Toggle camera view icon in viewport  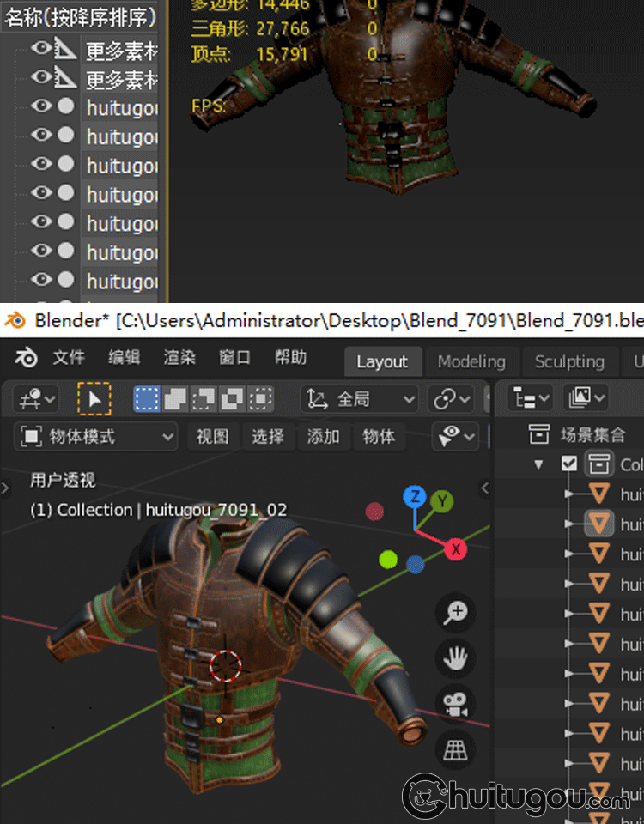[x=454, y=705]
